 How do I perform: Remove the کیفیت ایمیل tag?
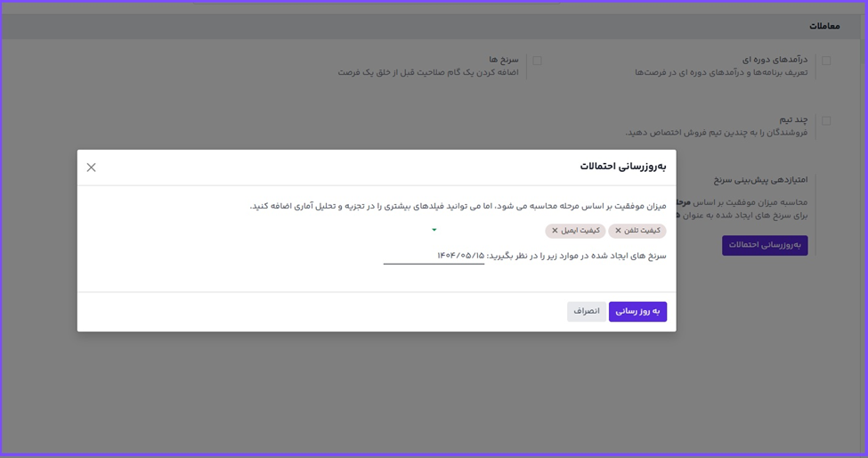coord(555,231)
